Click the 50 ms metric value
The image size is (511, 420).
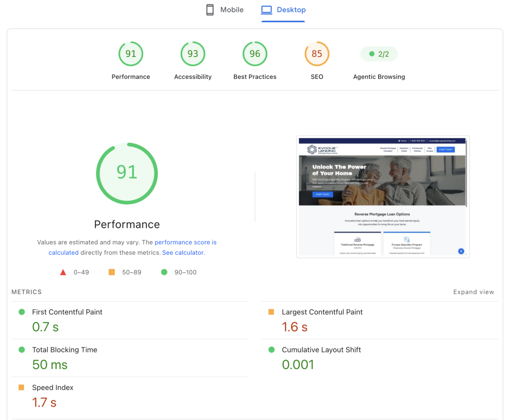click(50, 365)
